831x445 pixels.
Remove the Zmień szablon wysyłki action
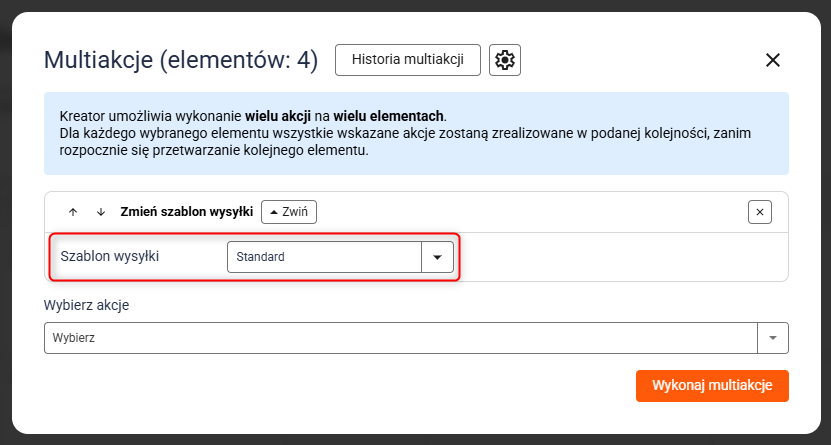760,212
